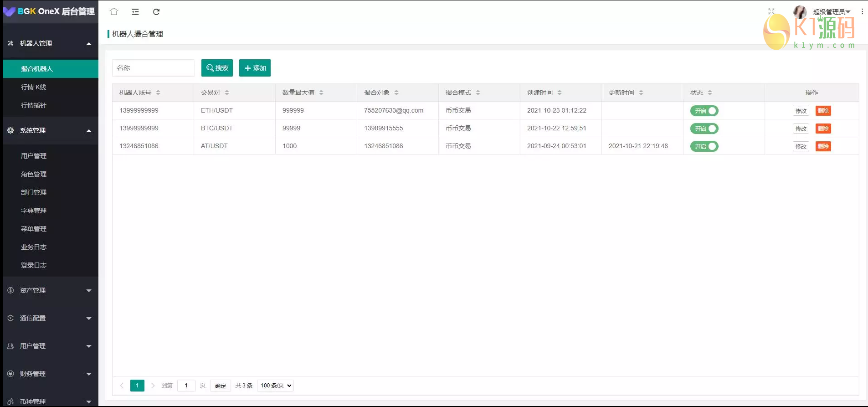Focus the 名称 search input
The image size is (868, 407).
[154, 68]
